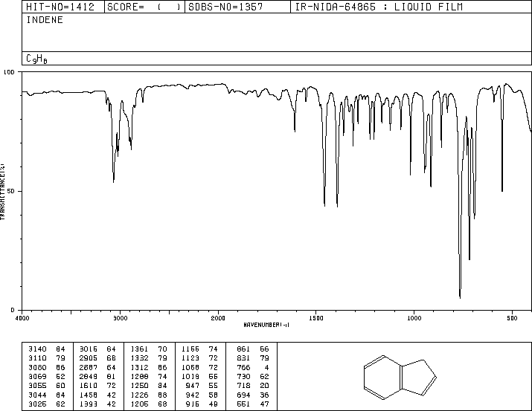Select the 831 peak entry in table
Viewport: 532px width, 411px height.
(253, 358)
